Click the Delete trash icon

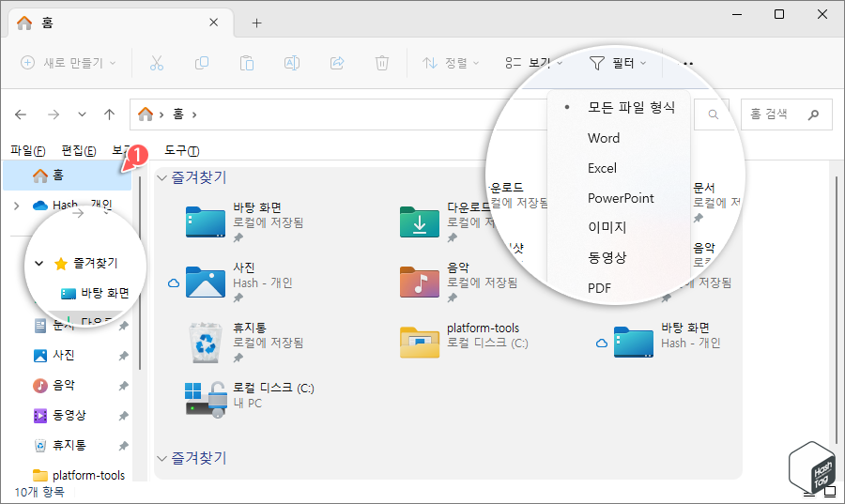tap(382, 63)
